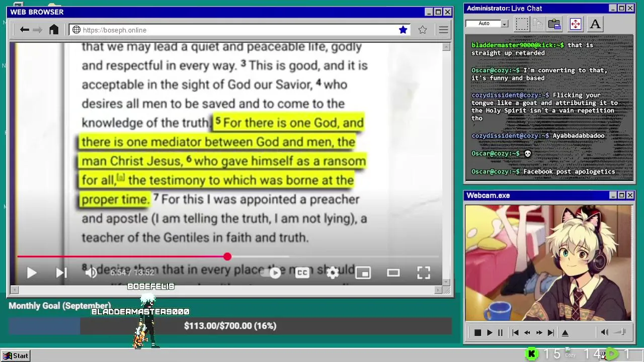Minimize the Webcam.exe window

point(613,195)
